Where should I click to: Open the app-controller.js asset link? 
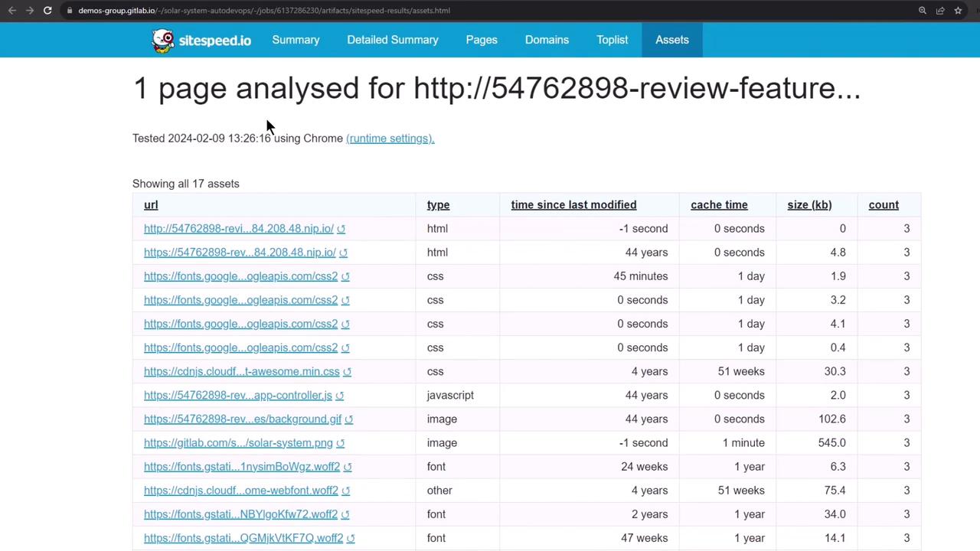click(x=238, y=396)
